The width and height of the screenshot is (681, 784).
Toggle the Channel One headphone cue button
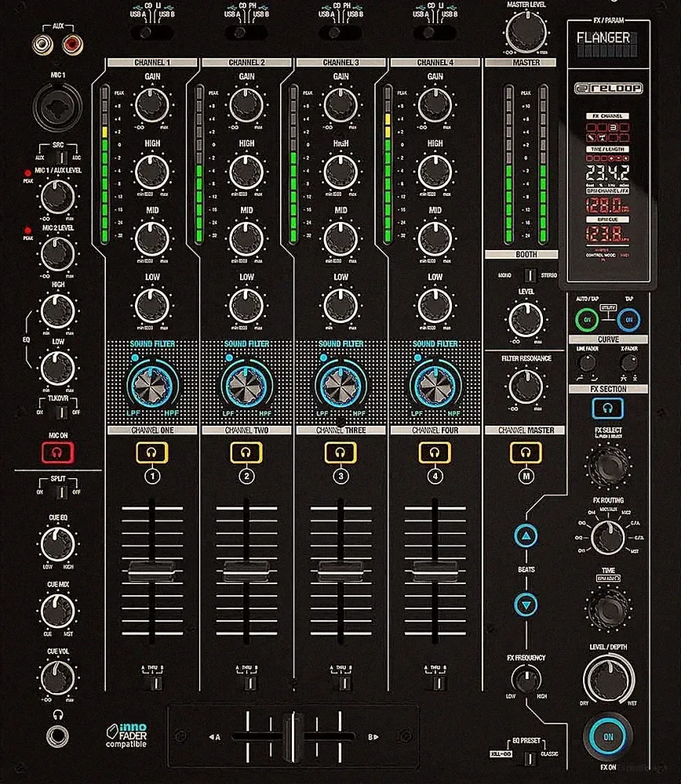tap(152, 452)
